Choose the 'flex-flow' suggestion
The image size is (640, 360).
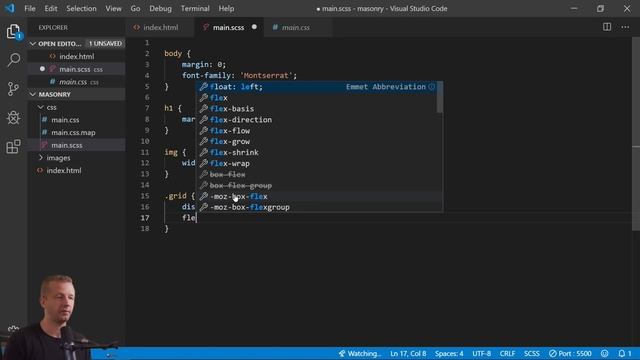[x=316, y=131]
